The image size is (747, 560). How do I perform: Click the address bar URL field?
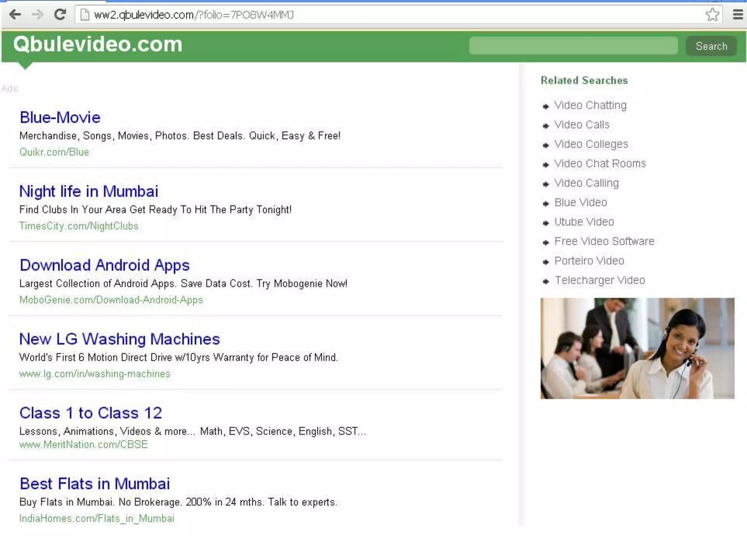pos(365,15)
